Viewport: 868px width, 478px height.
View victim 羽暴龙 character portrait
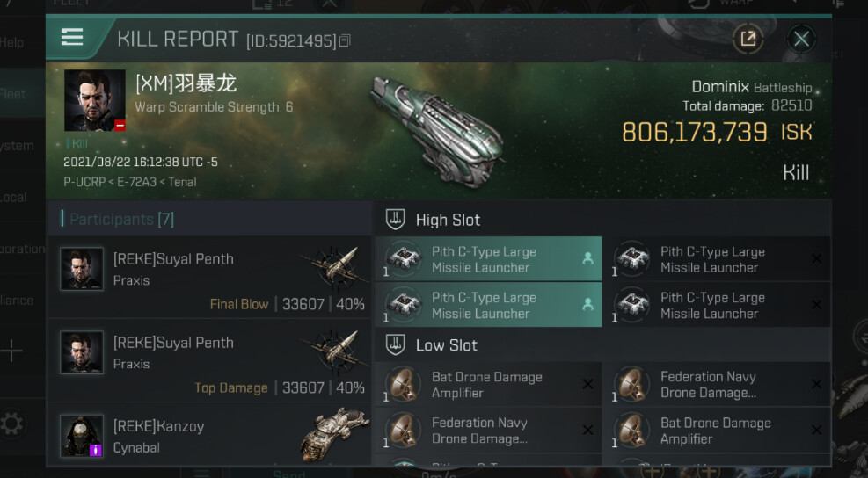(94, 100)
